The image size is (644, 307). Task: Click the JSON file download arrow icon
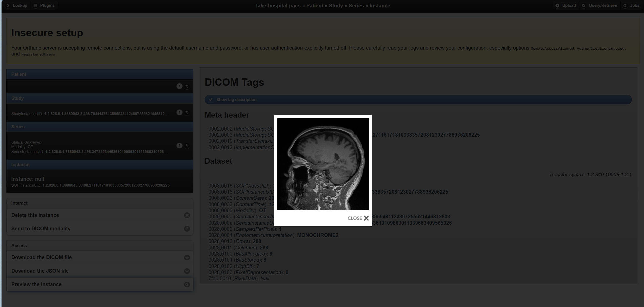(187, 271)
